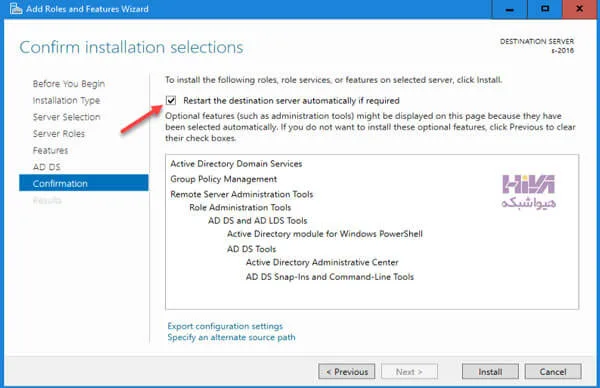Click the Install button

[x=490, y=372]
